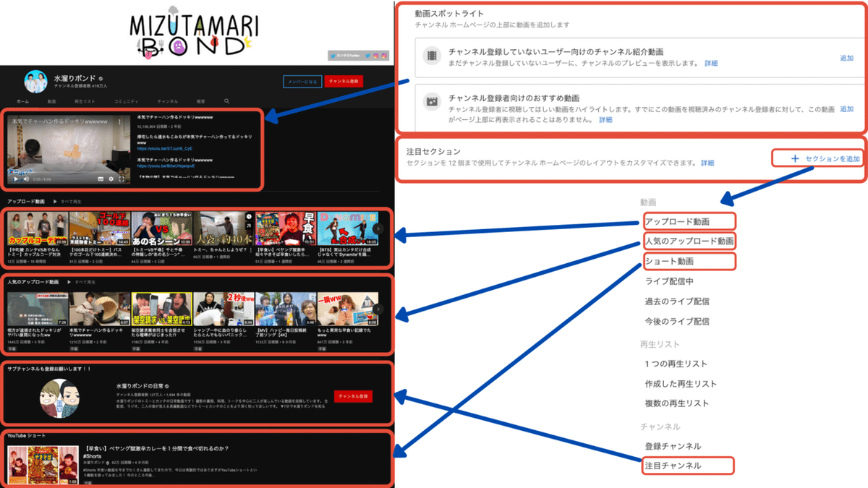Click the filmstrip icon for channel trailer
Viewport: 868px width, 488px height.
(432, 56)
